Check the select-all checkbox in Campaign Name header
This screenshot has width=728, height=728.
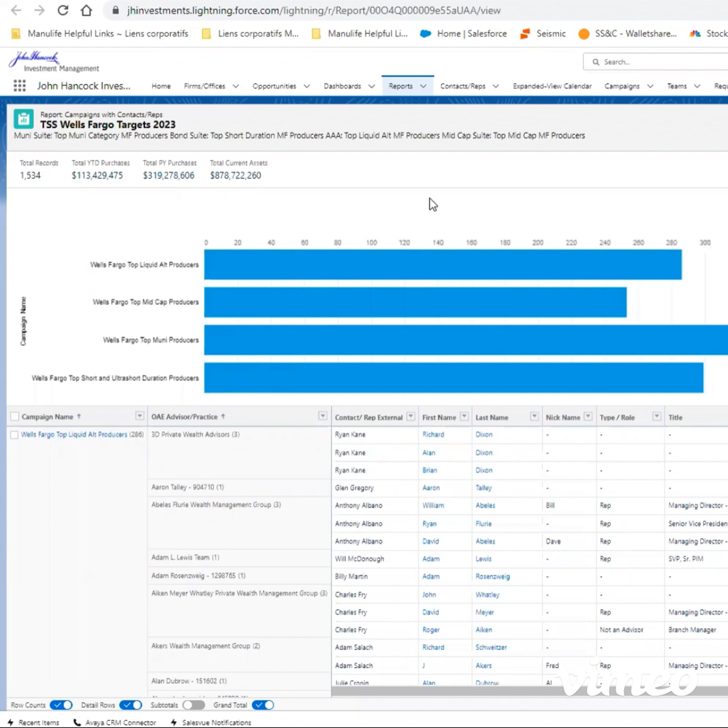(15, 416)
